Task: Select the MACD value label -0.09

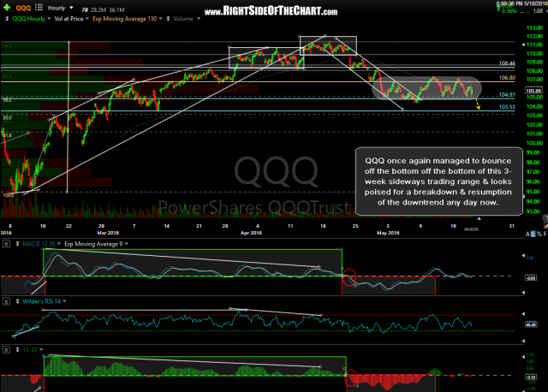Action: pos(531,278)
